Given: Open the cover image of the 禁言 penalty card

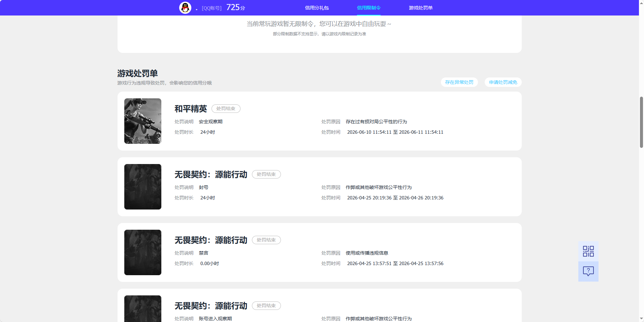Looking at the screenshot, I should click(x=143, y=252).
